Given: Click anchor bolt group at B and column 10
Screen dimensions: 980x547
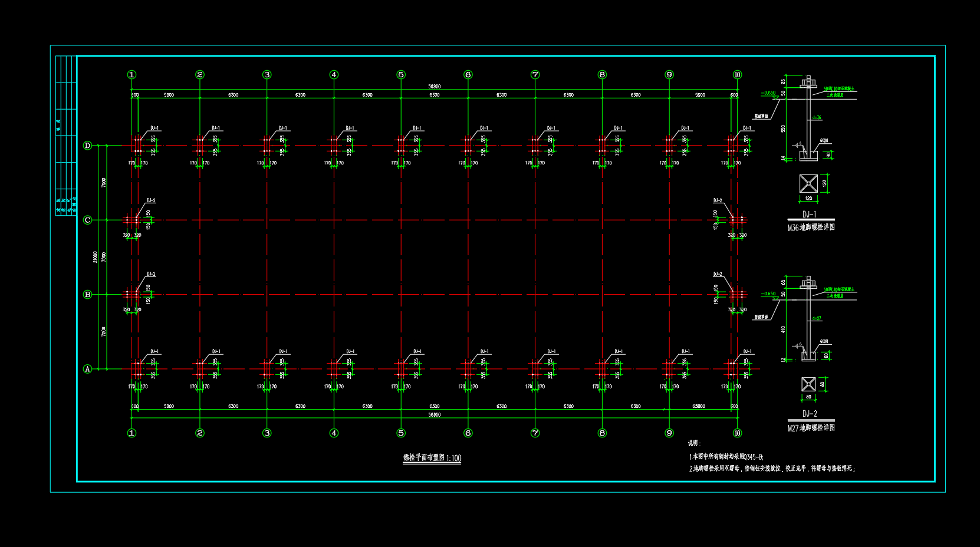Looking at the screenshot, I should [x=737, y=294].
